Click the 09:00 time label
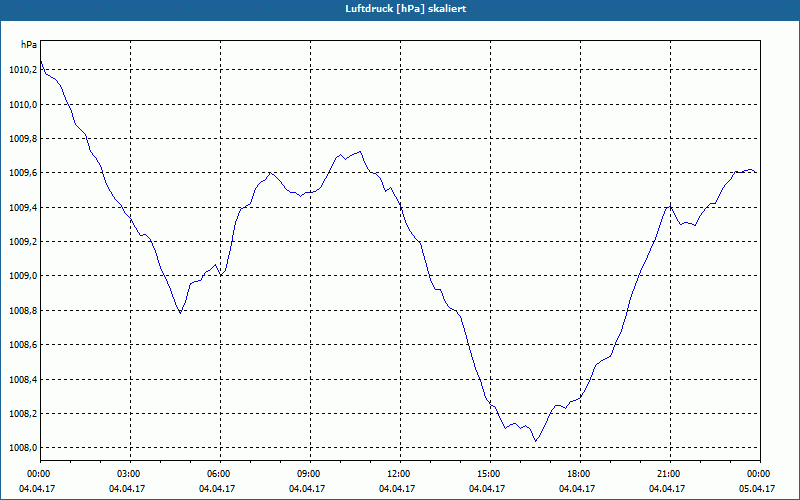 click(310, 474)
